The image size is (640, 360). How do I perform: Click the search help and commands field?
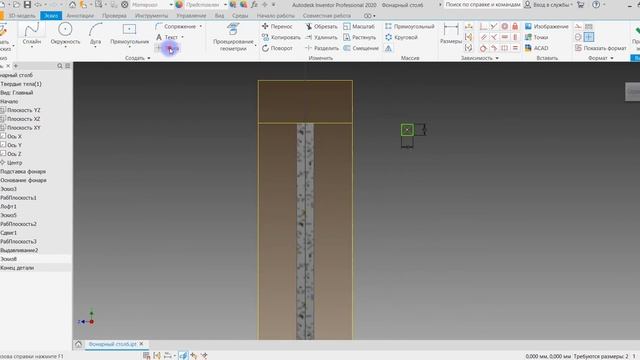coord(482,5)
